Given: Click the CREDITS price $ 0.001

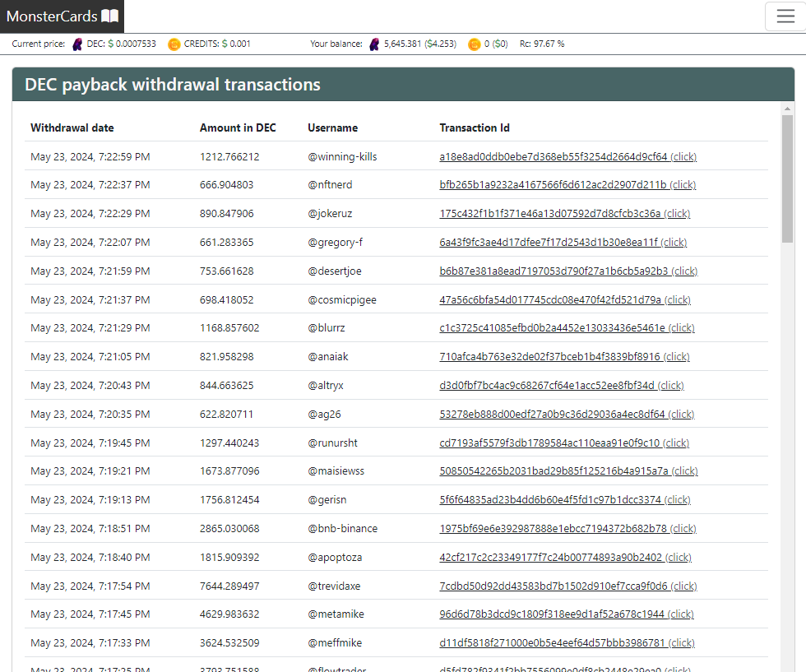Looking at the screenshot, I should [x=237, y=44].
